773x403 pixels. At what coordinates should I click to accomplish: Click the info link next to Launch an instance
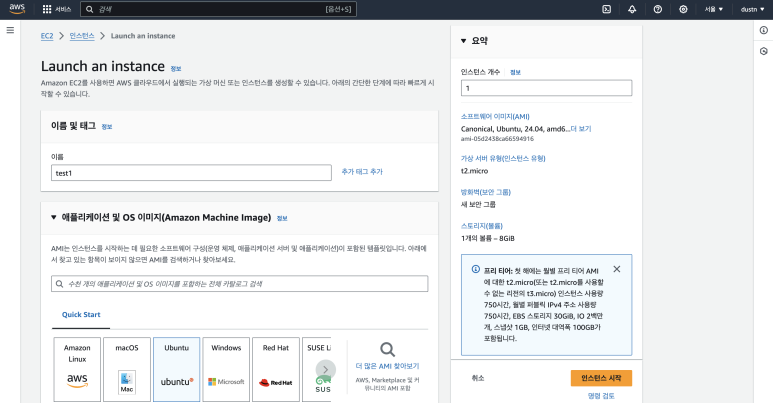point(176,69)
